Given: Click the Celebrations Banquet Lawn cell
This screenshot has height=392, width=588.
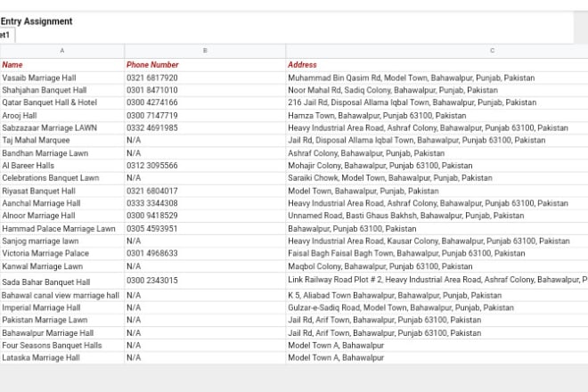Looking at the screenshot, I should pos(61,178).
